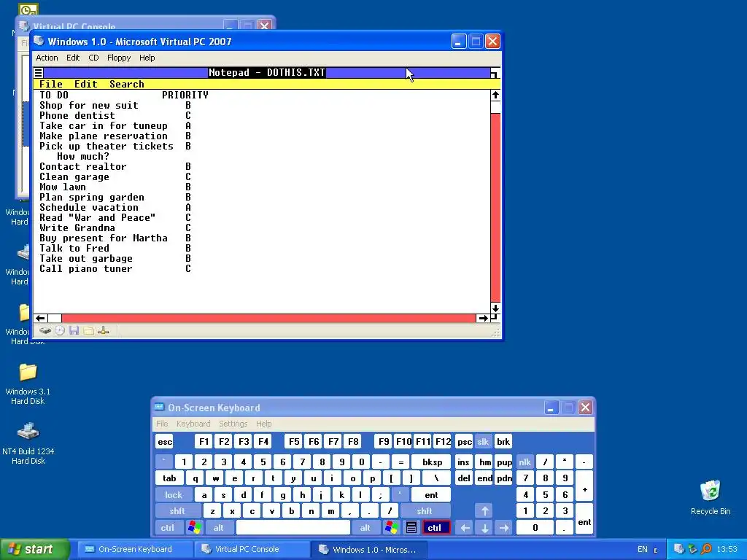Click the Start button

[34, 550]
